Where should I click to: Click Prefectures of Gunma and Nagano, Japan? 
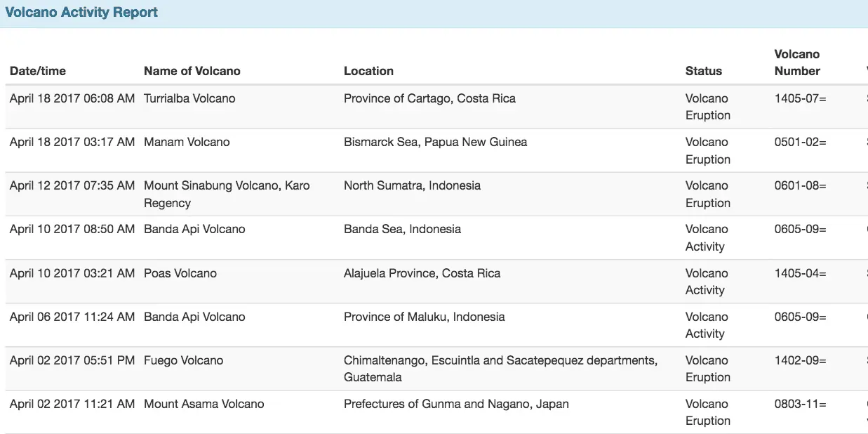coord(456,404)
